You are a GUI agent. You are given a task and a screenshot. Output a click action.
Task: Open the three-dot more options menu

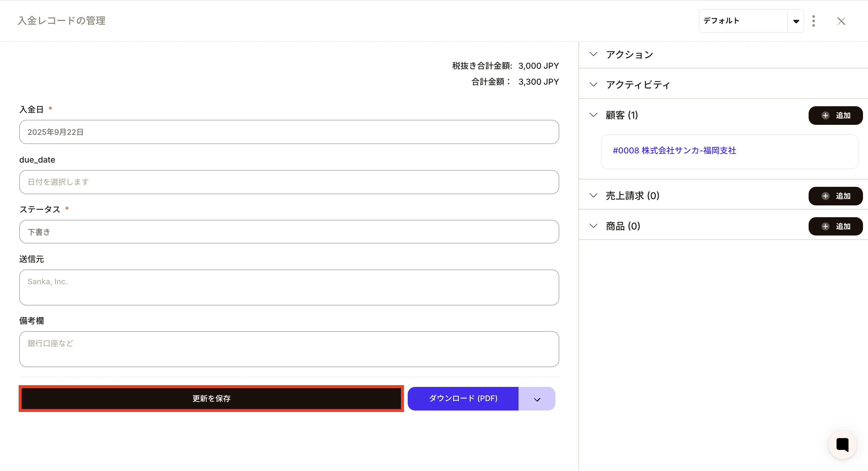(x=813, y=21)
